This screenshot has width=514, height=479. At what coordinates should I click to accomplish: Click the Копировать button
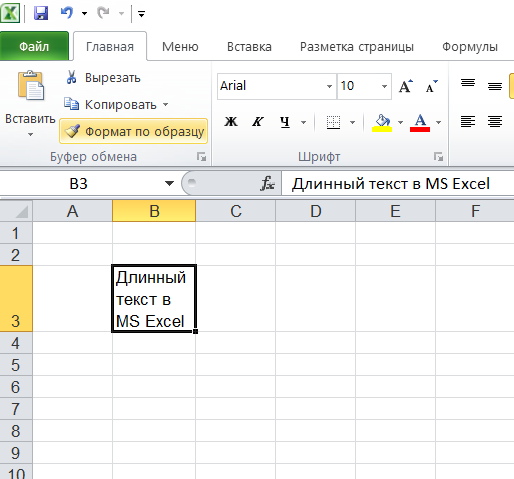(x=116, y=105)
